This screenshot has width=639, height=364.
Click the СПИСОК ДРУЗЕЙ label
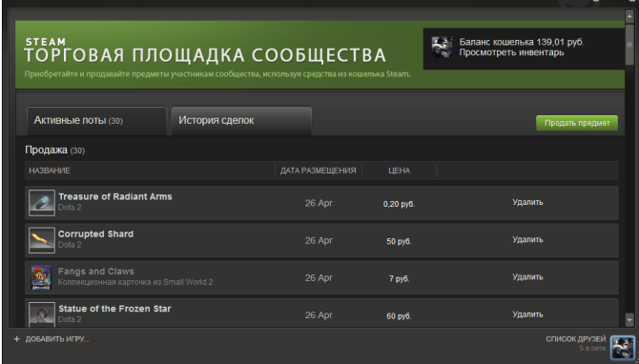pyautogui.click(x=576, y=339)
